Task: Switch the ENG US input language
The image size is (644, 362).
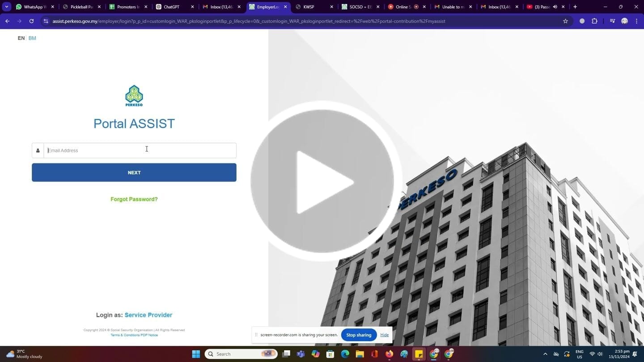Action: 580,354
